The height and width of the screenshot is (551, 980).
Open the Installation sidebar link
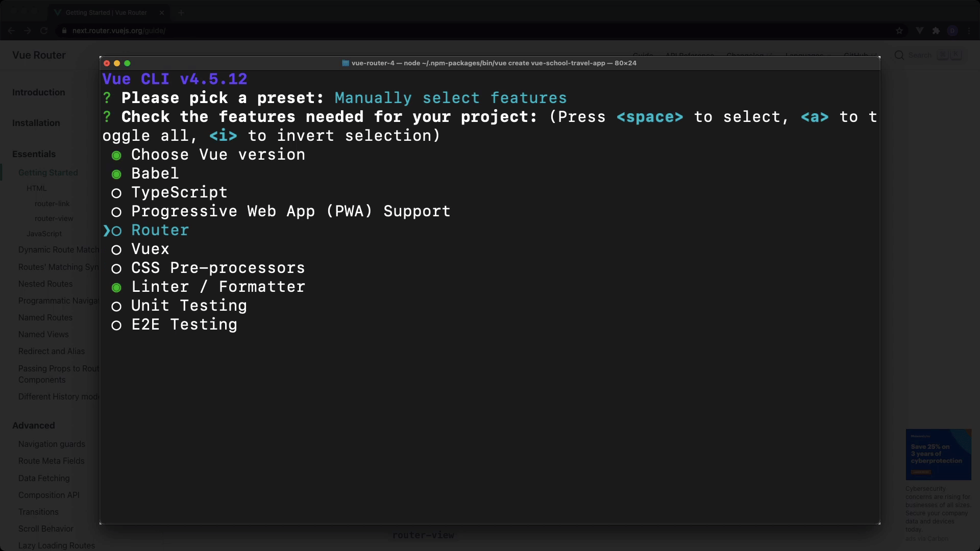pyautogui.click(x=36, y=123)
